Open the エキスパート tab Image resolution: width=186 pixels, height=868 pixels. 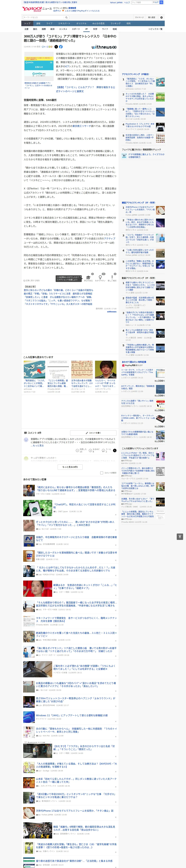[64, 24]
